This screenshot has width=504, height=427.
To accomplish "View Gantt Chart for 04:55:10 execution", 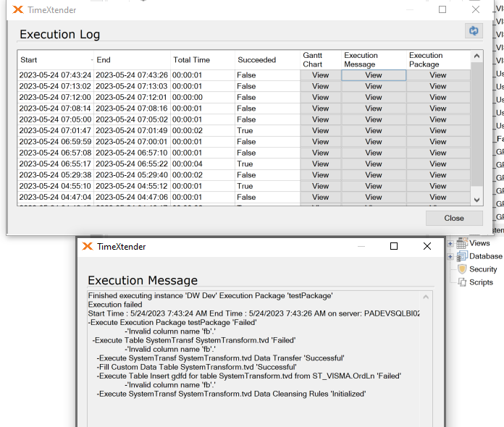I will click(x=321, y=186).
